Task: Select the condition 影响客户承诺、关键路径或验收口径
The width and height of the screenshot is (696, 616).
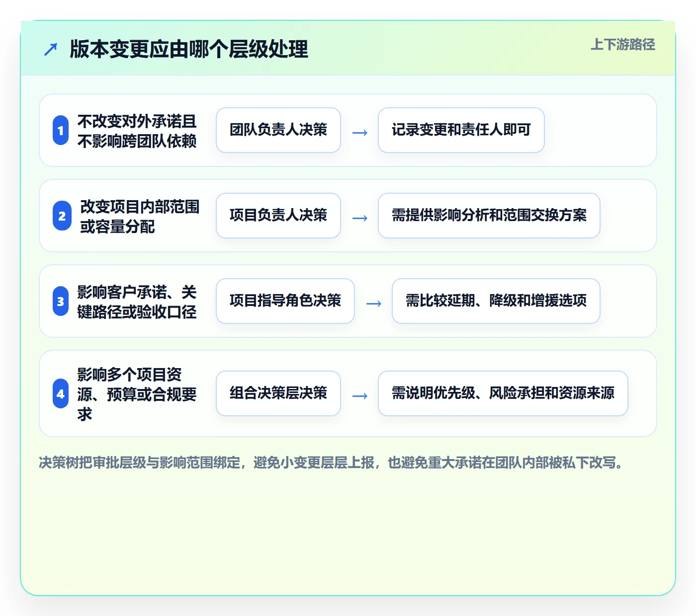Action: 137,302
